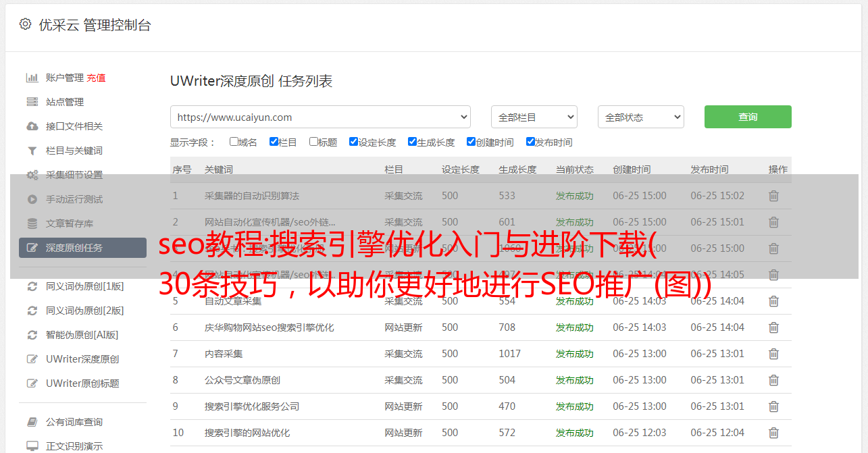
Task: Click 发布成功 status in row 10
Action: 575,433
